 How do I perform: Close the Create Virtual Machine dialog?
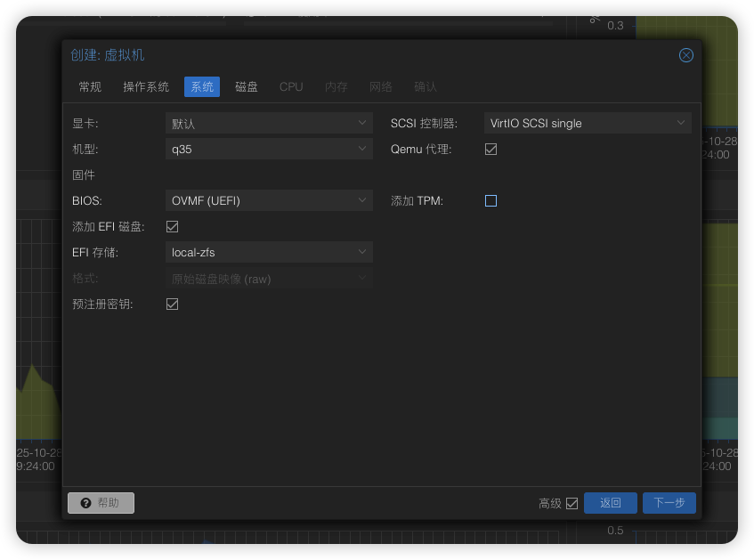[x=686, y=55]
